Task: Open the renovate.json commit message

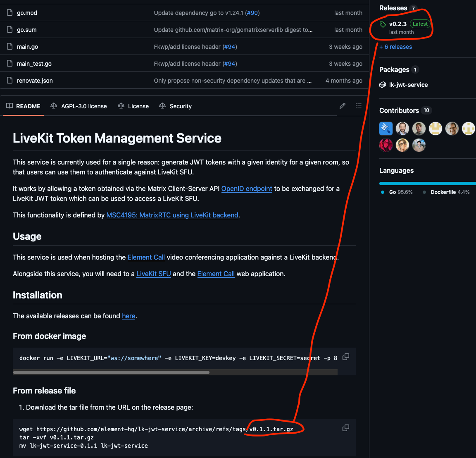Action: [233, 81]
